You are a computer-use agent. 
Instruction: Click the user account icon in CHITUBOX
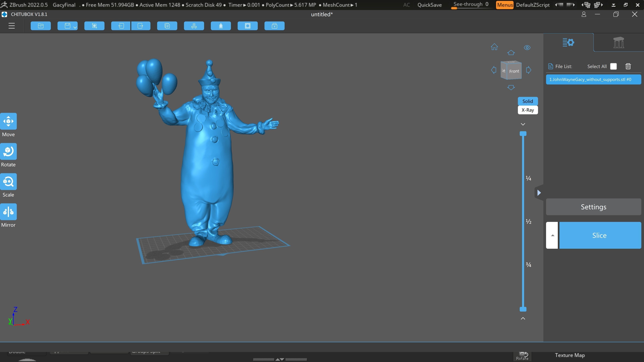pos(584,14)
